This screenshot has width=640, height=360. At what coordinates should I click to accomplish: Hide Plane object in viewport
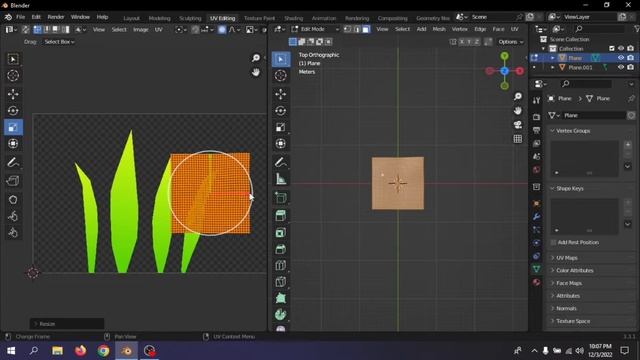pos(621,58)
